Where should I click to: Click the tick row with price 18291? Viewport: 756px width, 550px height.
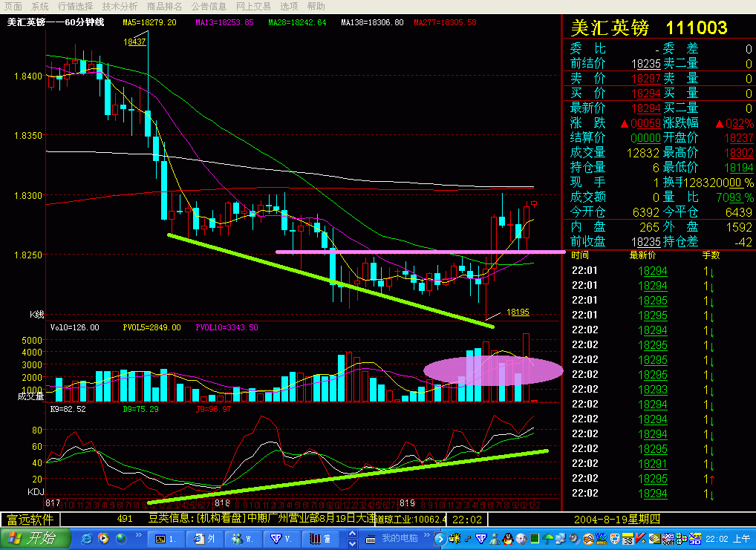coord(652,464)
